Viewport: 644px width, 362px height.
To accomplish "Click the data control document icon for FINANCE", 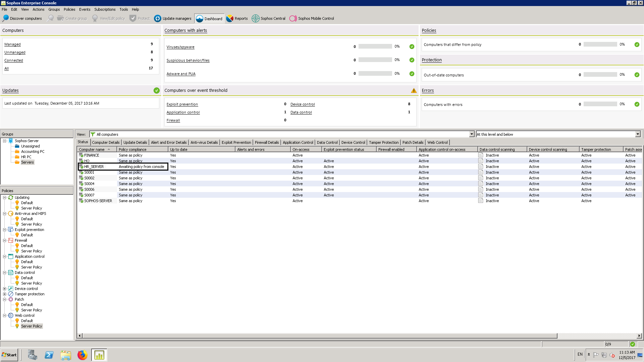I will pos(481,155).
